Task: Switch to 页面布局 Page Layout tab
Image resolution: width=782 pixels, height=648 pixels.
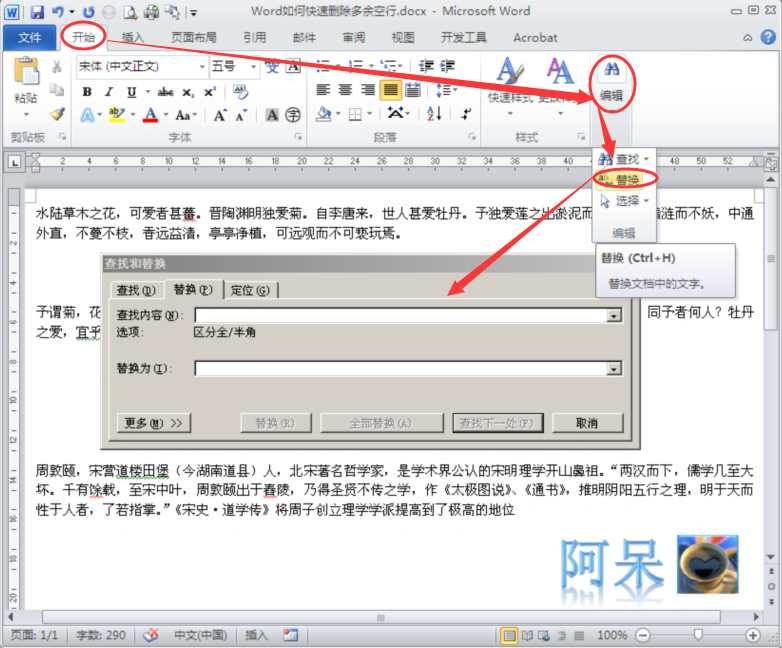Action: pos(194,37)
